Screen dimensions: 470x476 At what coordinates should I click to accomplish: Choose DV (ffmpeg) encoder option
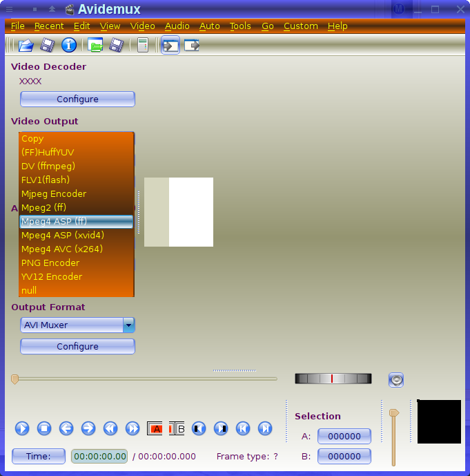(x=77, y=166)
